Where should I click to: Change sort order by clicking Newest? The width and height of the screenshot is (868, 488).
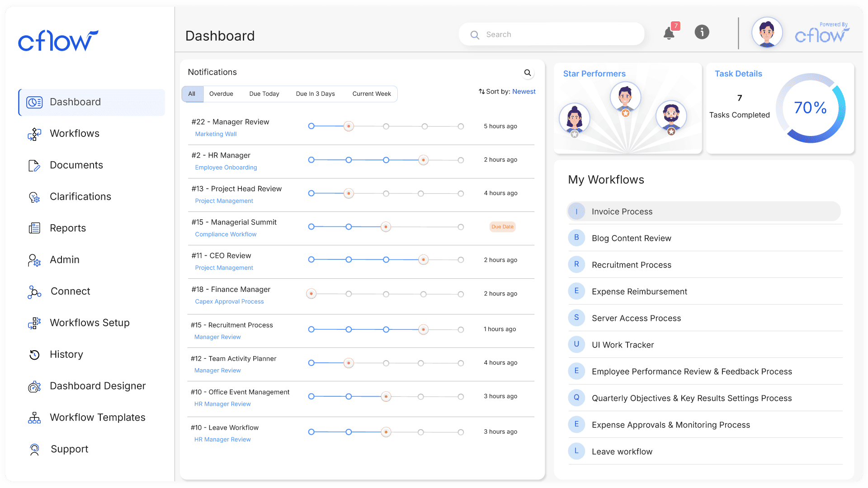tap(524, 91)
